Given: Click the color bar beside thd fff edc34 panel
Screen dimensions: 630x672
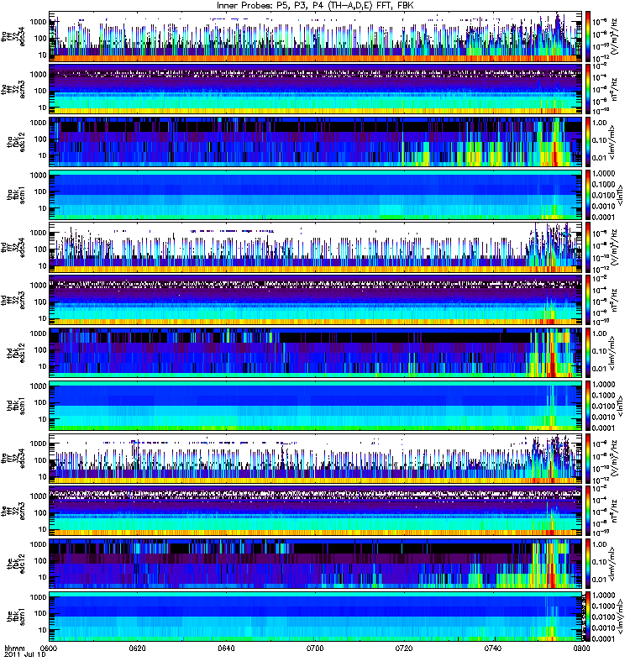Looking at the screenshot, I should 588,247.
